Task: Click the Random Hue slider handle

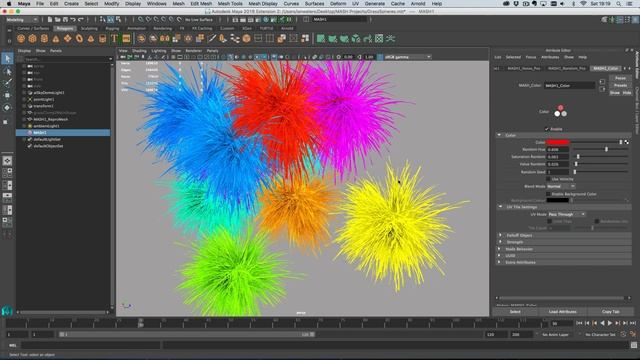Action: click(x=606, y=149)
